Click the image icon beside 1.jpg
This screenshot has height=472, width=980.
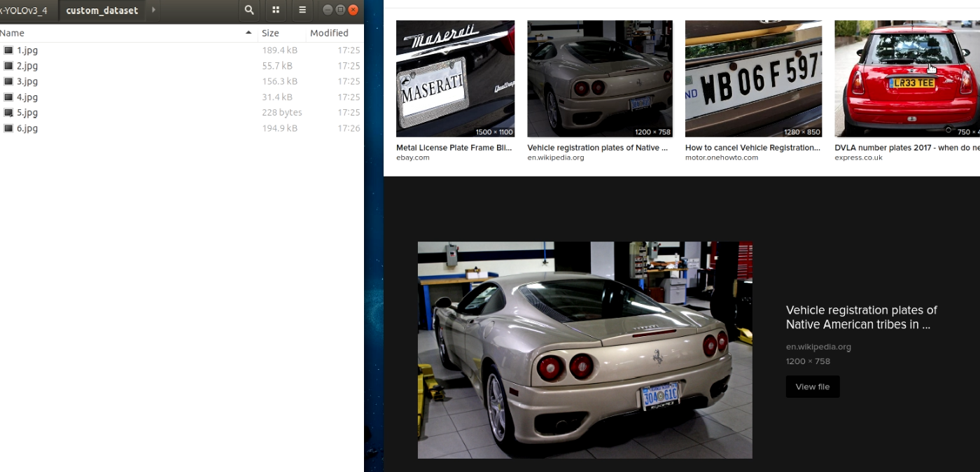(8, 50)
